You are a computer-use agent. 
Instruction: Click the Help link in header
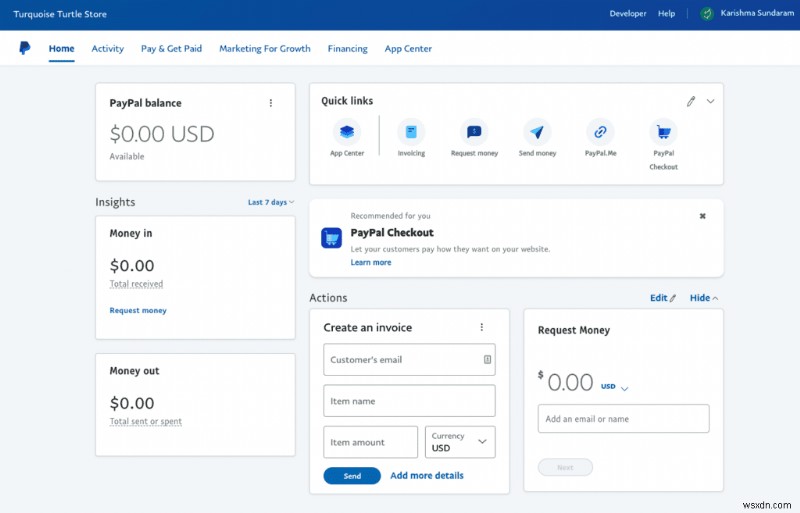coord(666,14)
